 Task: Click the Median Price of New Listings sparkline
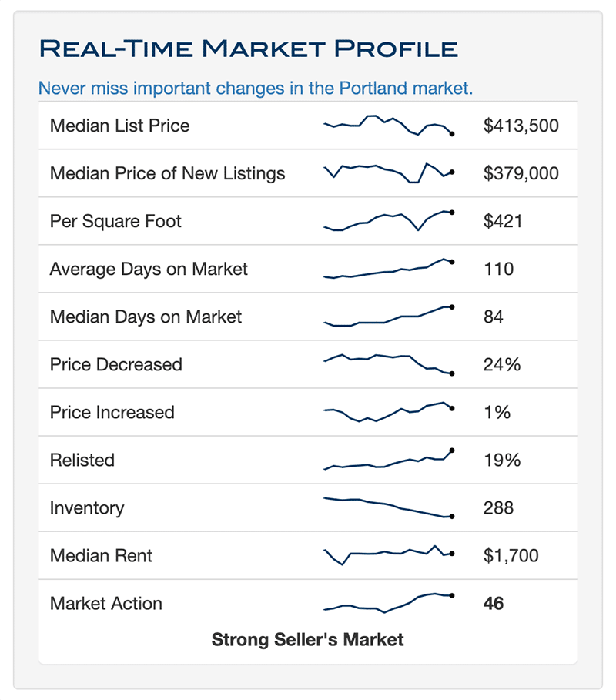389,173
